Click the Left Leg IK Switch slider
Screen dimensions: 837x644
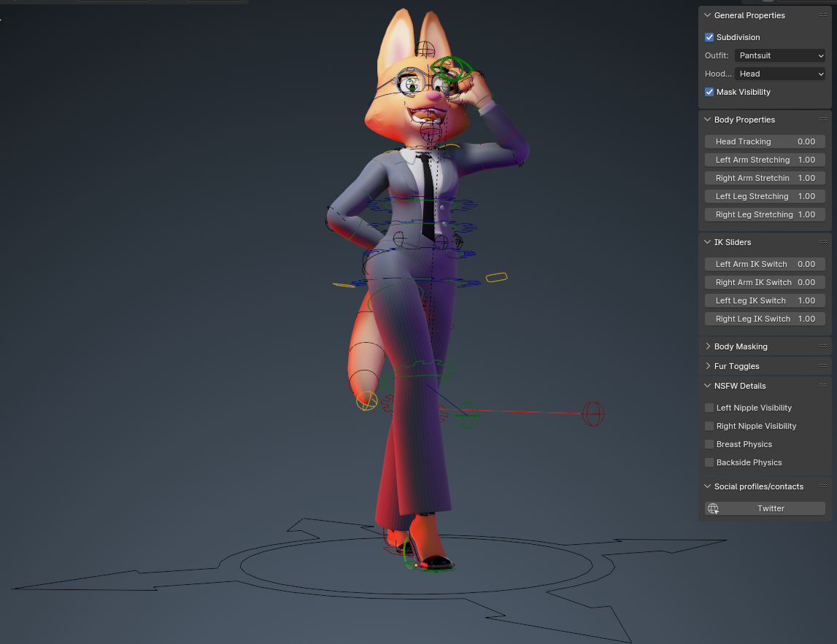[765, 300]
